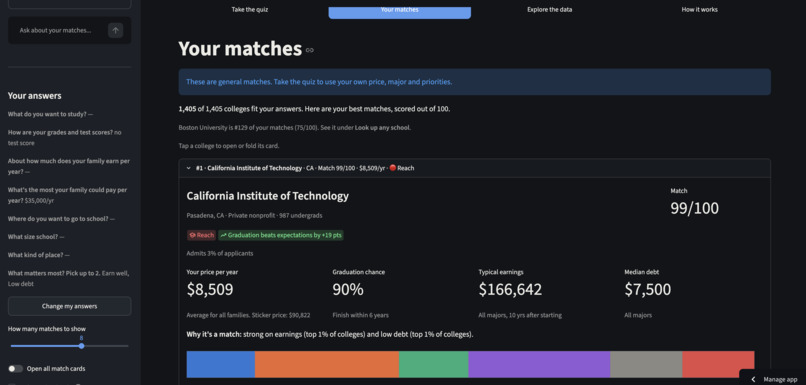The image size is (806, 385).
Task: Click What size school answer
Action: [x=36, y=237]
